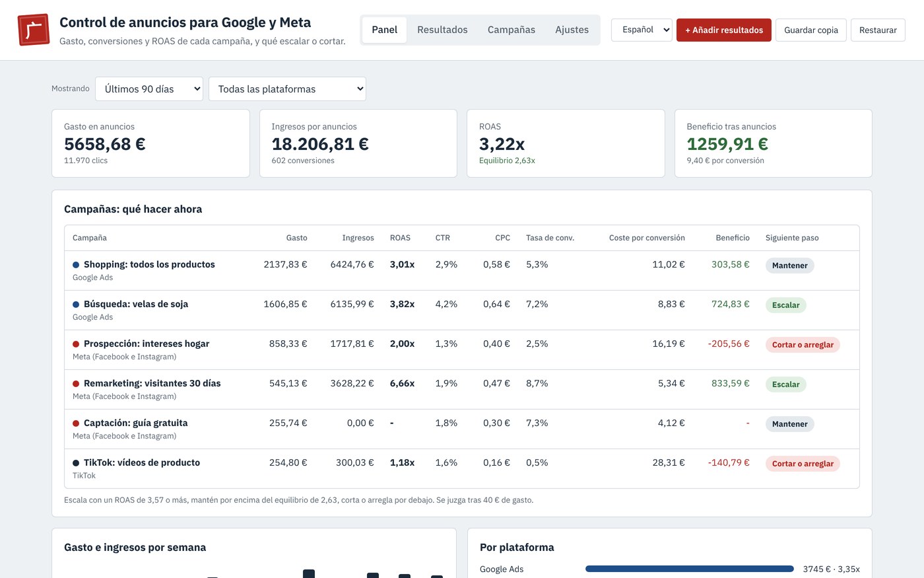Click Prospección: intereses hogar campaign name
Screen dimensions: 924x578
click(x=147, y=343)
